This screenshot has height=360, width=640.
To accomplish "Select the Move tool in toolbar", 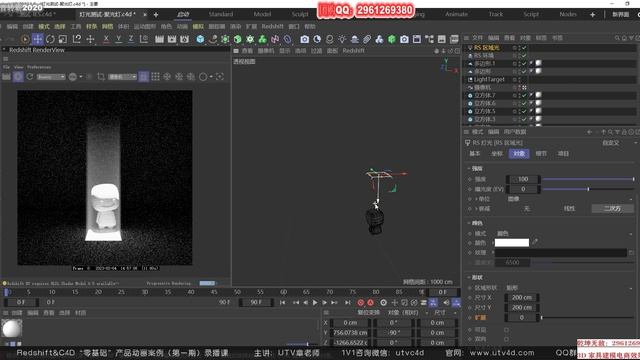I will (x=38, y=39).
